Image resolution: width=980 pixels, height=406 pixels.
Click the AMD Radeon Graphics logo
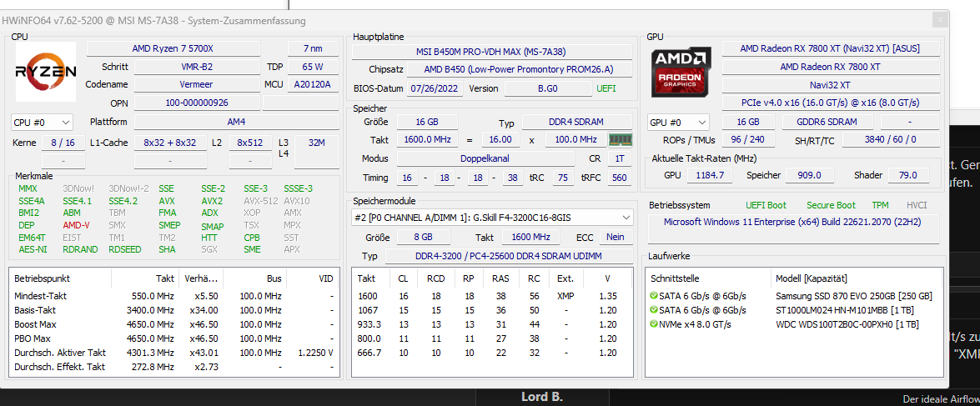tap(681, 72)
